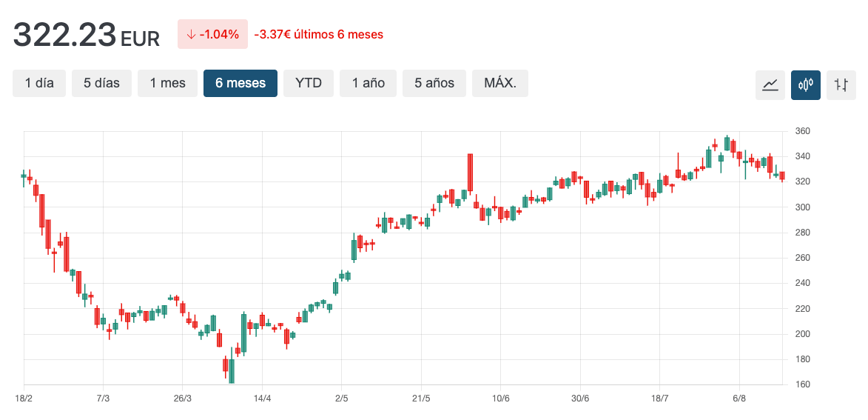Click the 18/2 date axis label

24,399
